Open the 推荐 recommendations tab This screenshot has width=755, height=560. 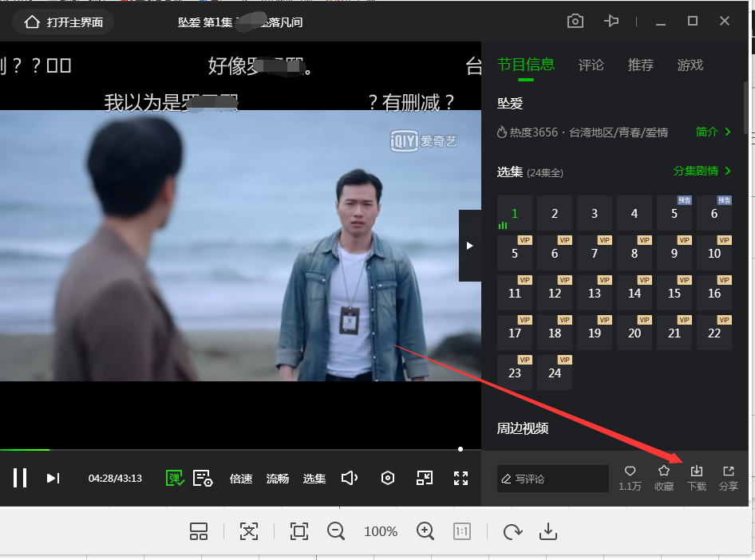[641, 65]
